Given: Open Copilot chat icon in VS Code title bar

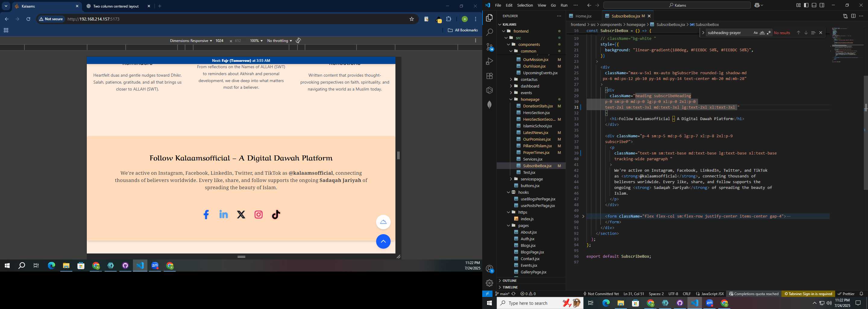Looking at the screenshot, I should coord(757,5).
